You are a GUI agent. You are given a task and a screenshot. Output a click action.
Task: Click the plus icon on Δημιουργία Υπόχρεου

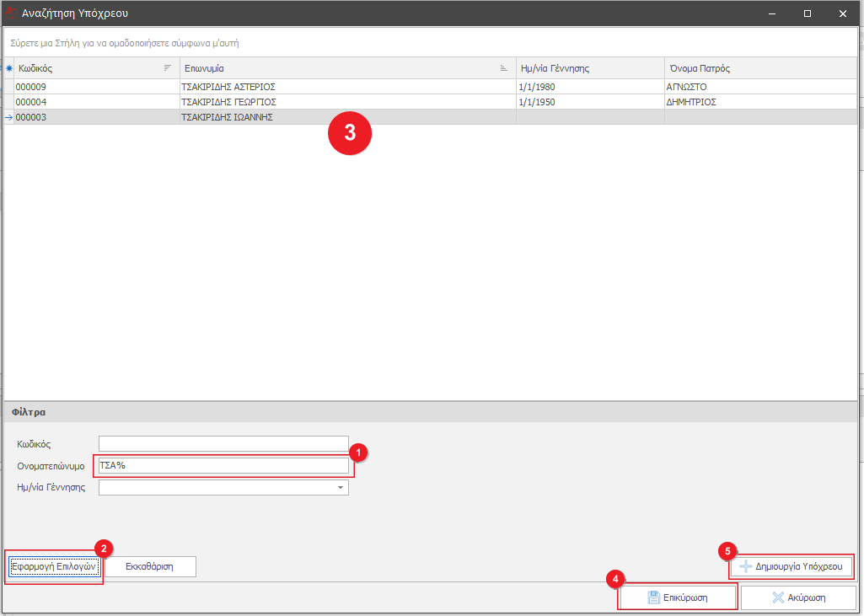746,566
